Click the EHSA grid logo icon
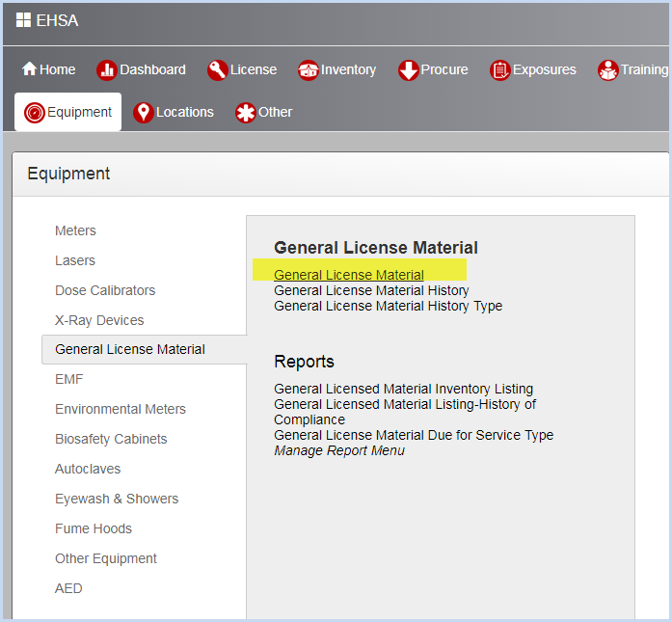Image resolution: width=672 pixels, height=622 pixels. pos(23,19)
